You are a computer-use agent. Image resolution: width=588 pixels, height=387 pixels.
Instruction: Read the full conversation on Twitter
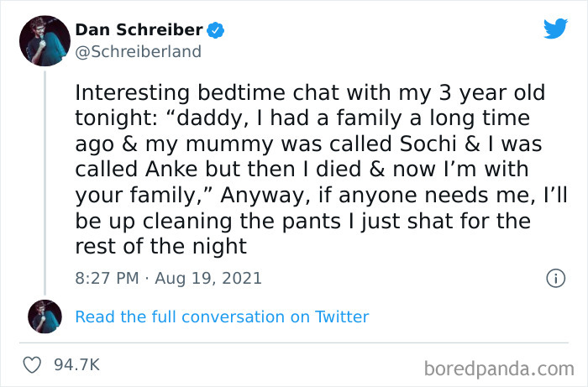222,316
